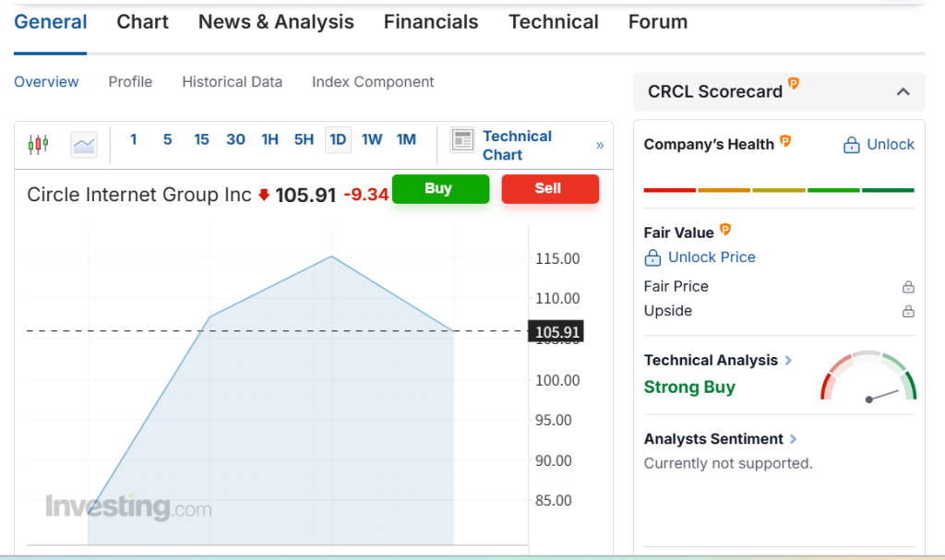Select the area chart type icon
Screen dimensions: 945x560
tap(84, 145)
